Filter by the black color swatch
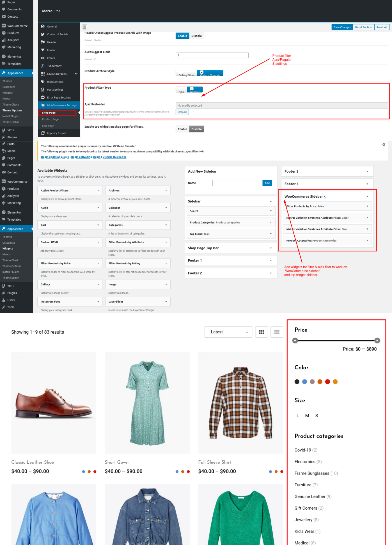The height and width of the screenshot is (545, 392). click(297, 382)
